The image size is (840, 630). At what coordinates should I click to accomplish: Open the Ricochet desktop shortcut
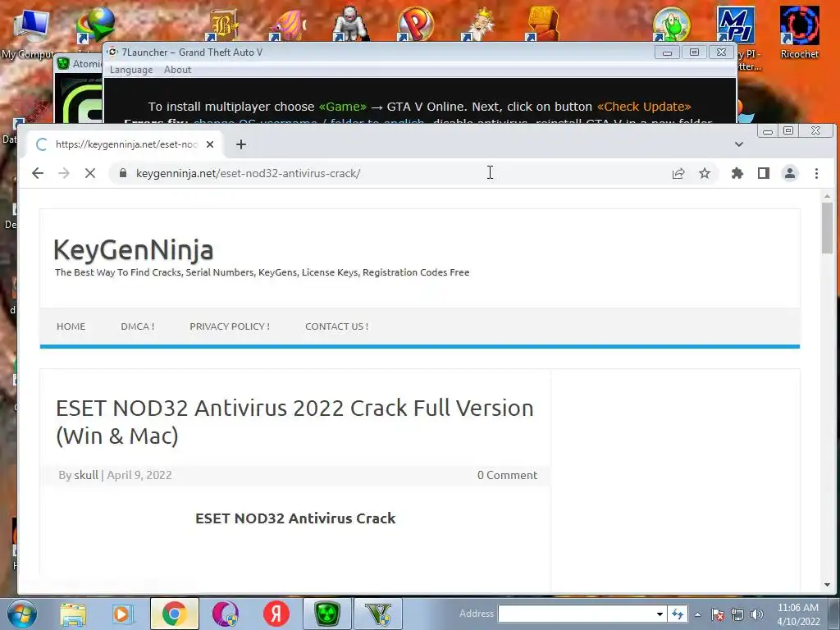click(799, 32)
